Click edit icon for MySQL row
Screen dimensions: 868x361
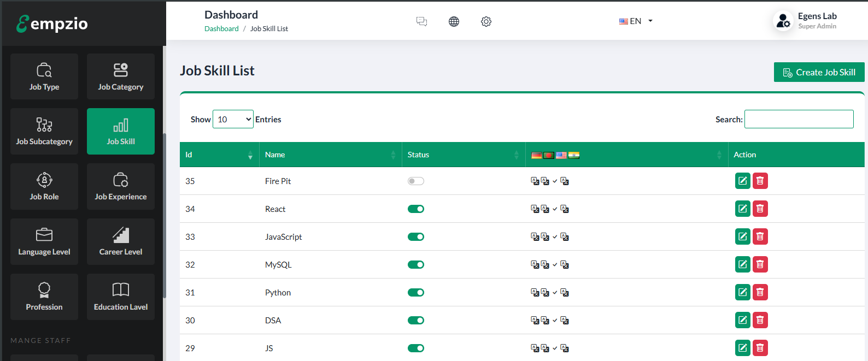click(742, 264)
